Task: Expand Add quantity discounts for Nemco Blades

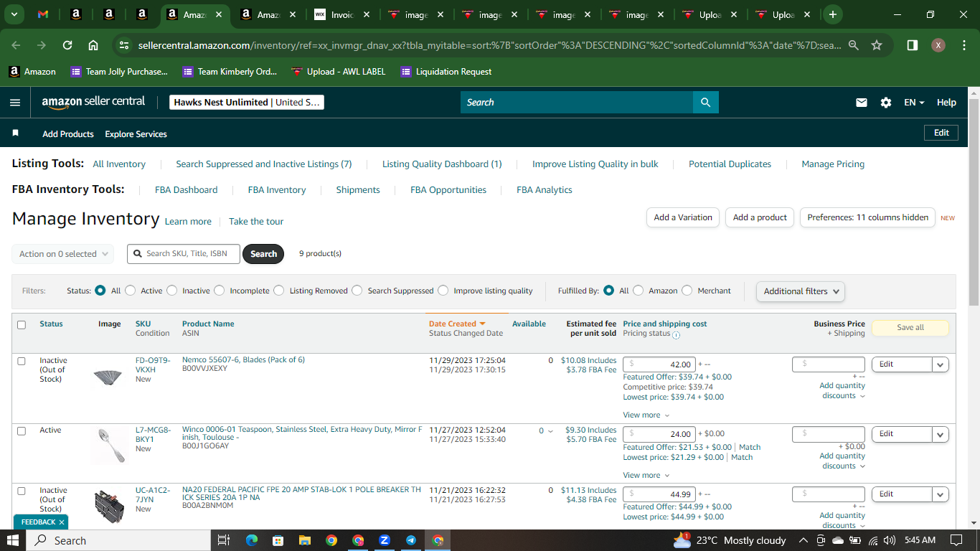Action: (x=842, y=390)
